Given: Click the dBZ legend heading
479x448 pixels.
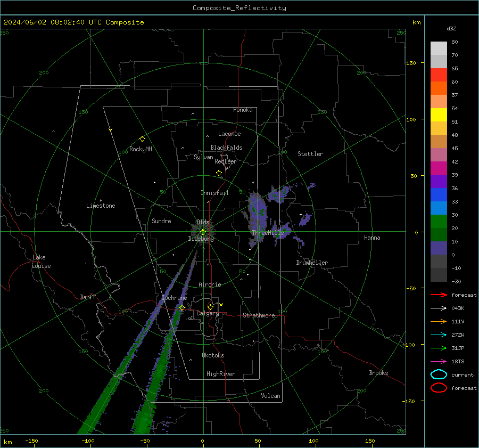Looking at the screenshot, I should pyautogui.click(x=451, y=29).
